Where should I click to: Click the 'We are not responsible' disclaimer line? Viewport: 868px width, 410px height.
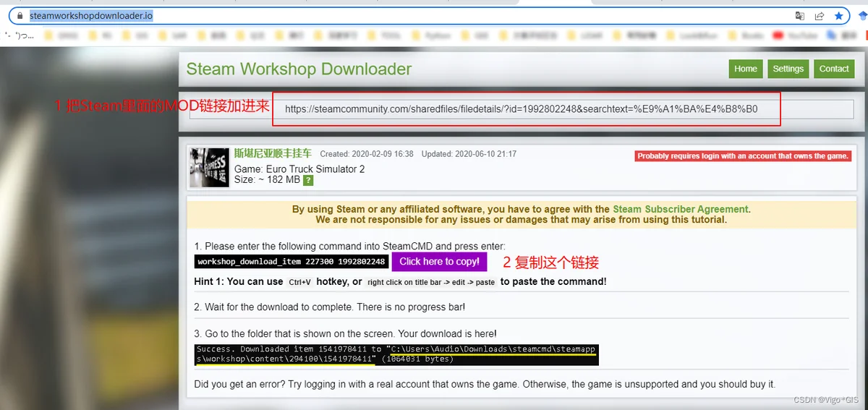click(x=521, y=220)
